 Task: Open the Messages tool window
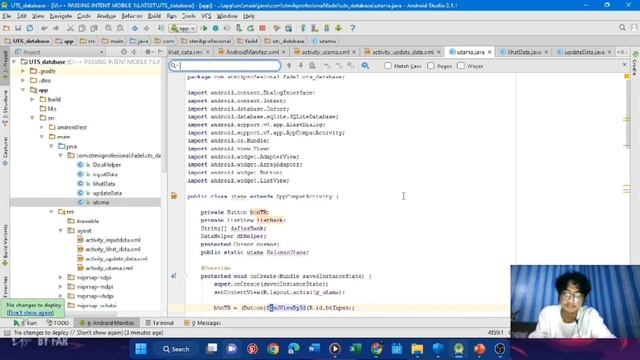(x=202, y=323)
